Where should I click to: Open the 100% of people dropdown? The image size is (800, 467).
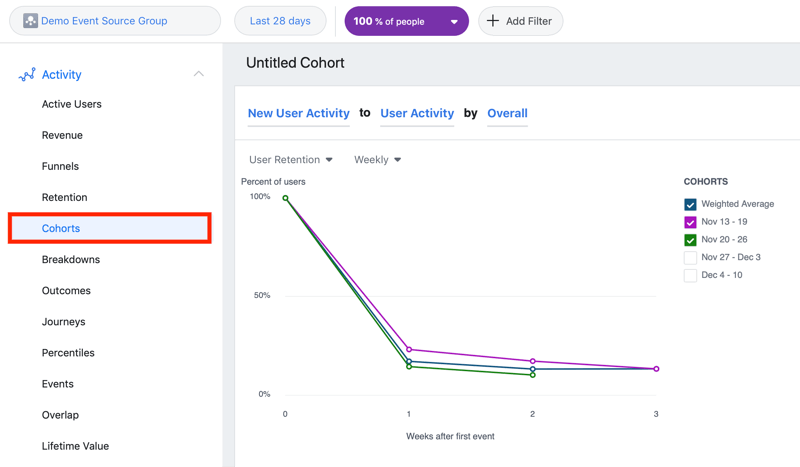pyautogui.click(x=406, y=21)
